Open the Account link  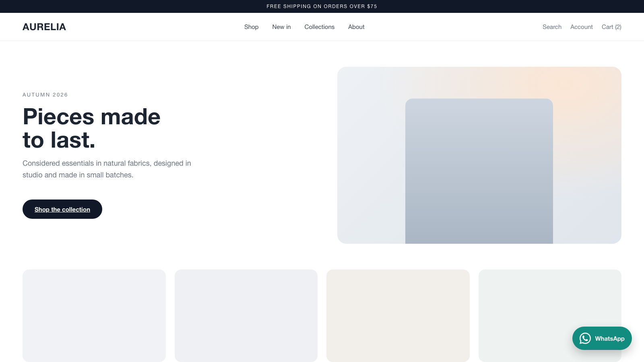(581, 27)
